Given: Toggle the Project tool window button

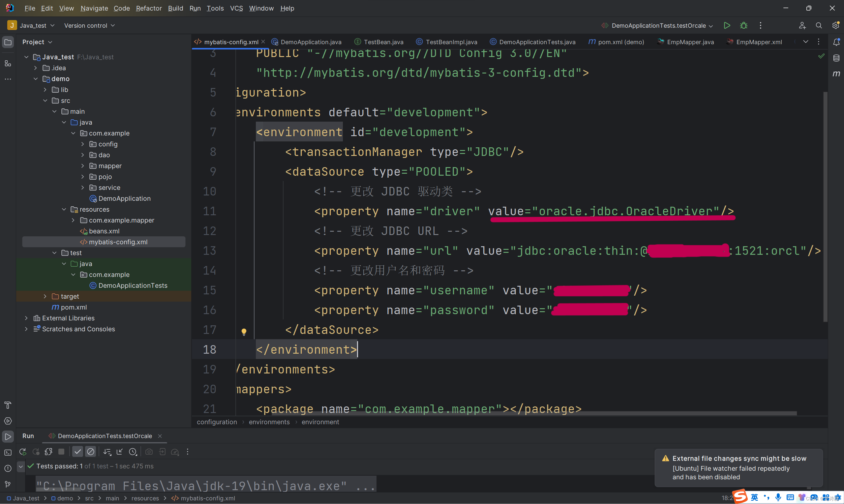Looking at the screenshot, I should point(8,42).
